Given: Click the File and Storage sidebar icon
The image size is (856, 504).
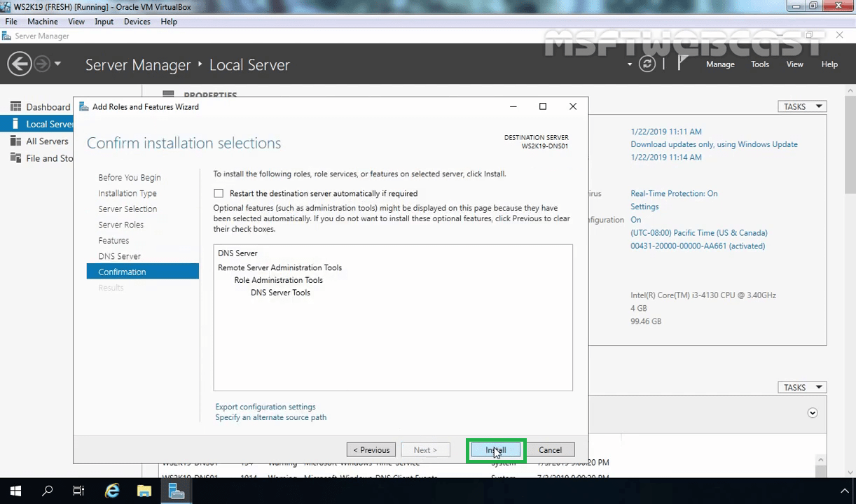Looking at the screenshot, I should (15, 158).
